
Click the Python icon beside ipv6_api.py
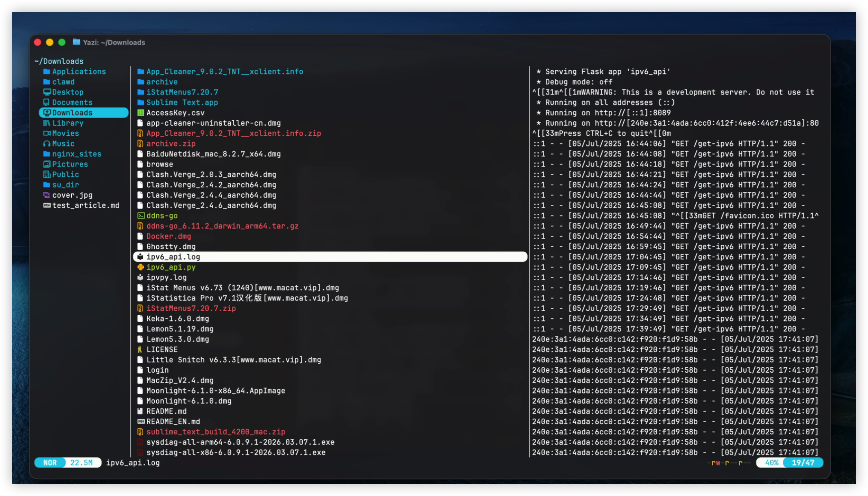[140, 267]
